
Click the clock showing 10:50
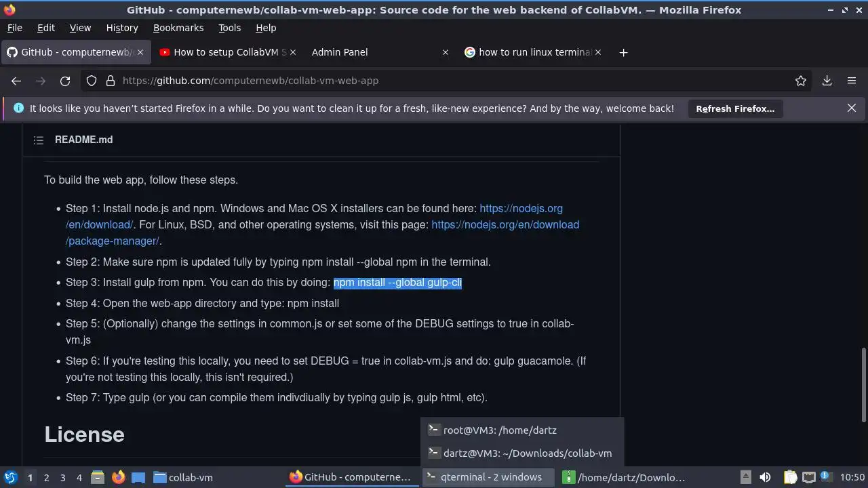pos(852,477)
